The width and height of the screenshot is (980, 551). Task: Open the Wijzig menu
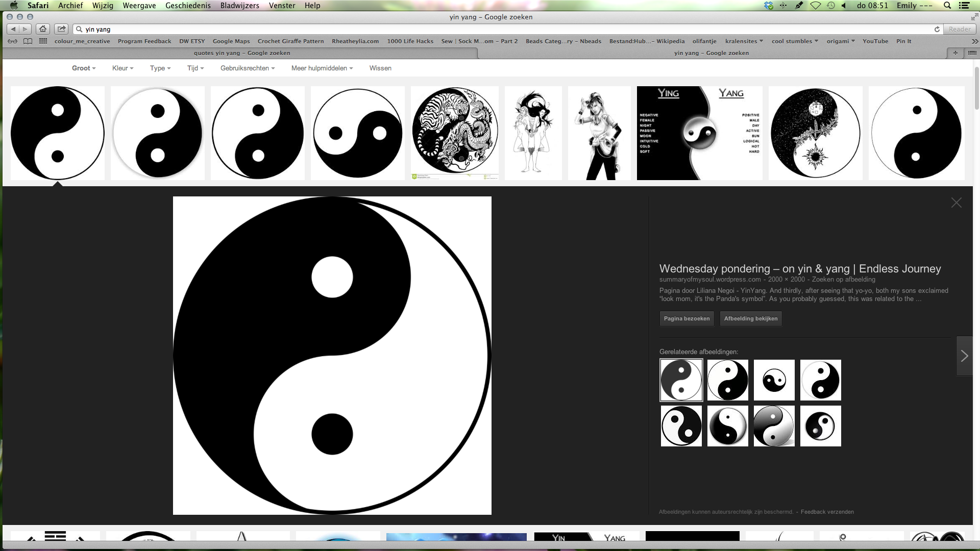(103, 6)
